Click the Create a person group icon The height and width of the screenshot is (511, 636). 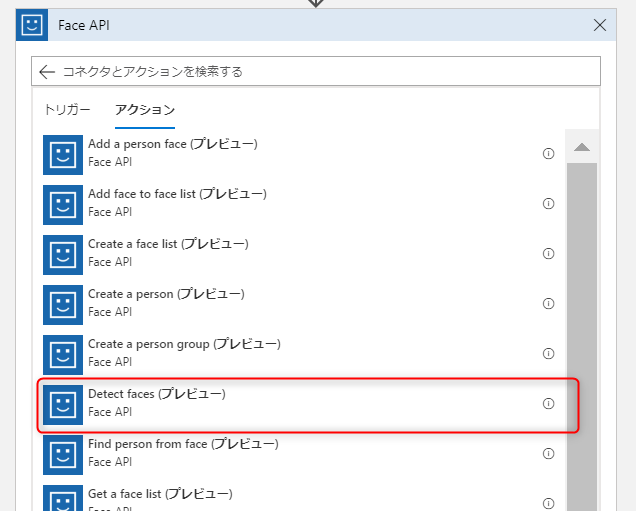[63, 355]
